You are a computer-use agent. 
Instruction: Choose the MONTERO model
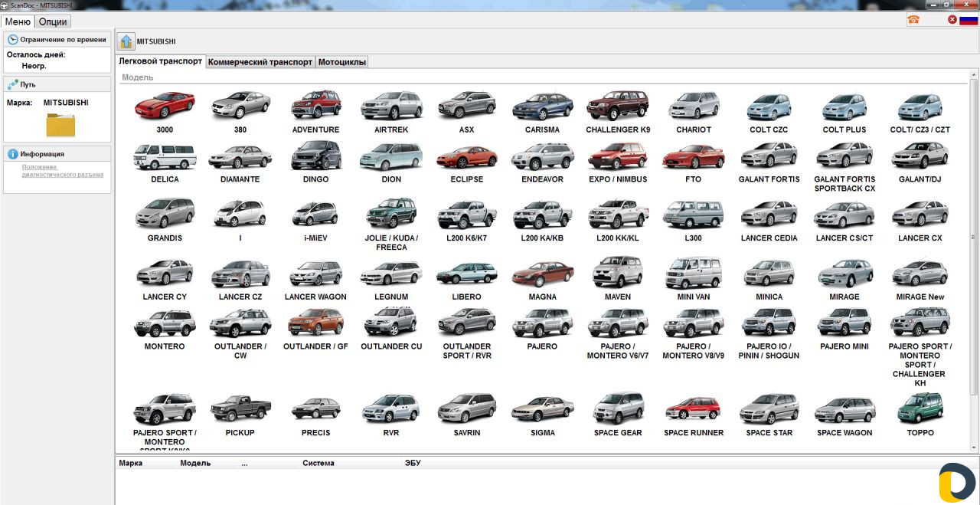[x=165, y=323]
